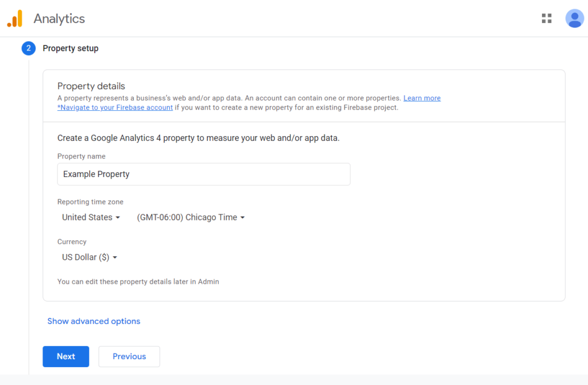Image resolution: width=588 pixels, height=385 pixels.
Task: Click the orange Analytics bar chart icon
Action: tap(14, 18)
